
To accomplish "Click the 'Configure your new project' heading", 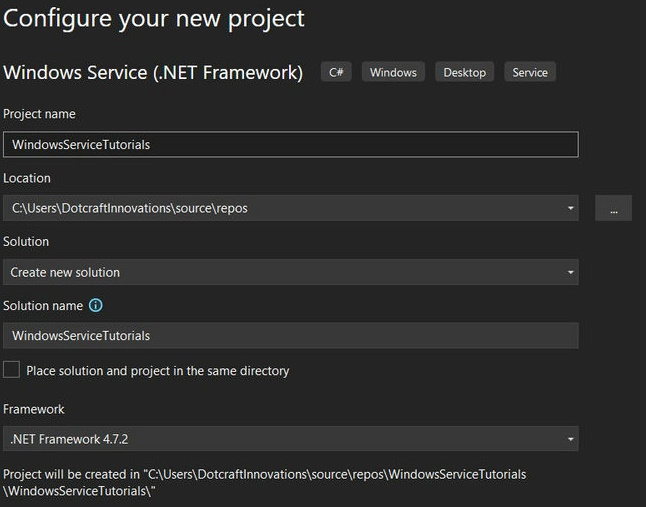I will tap(155, 19).
